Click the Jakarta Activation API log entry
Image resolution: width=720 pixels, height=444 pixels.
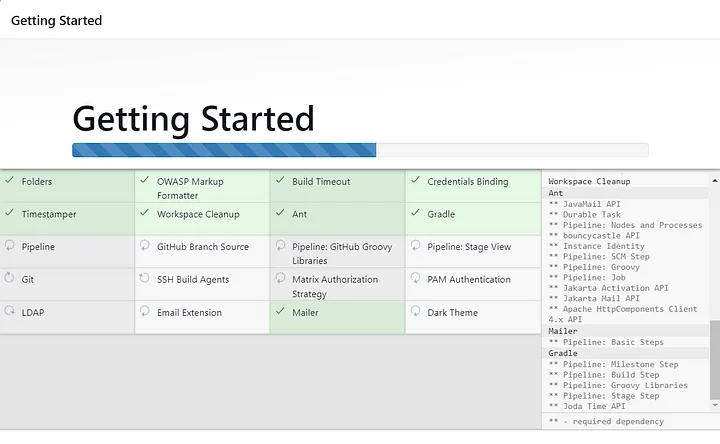pyautogui.click(x=608, y=288)
